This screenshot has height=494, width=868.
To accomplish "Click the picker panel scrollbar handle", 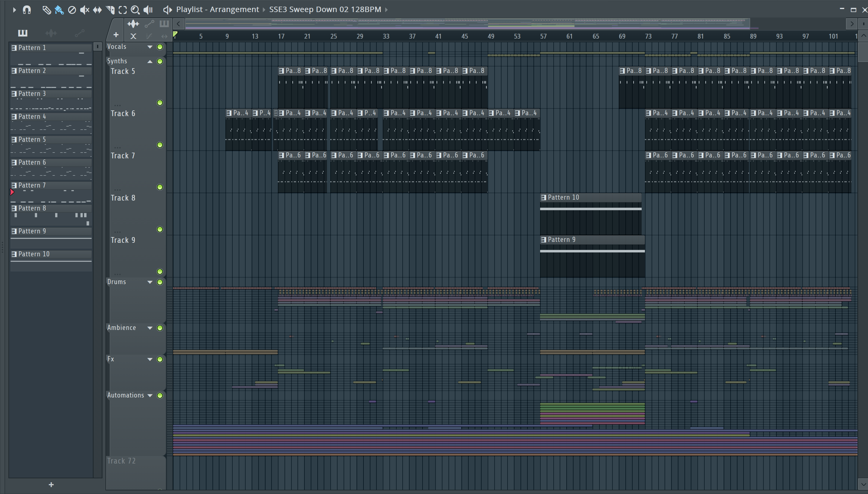I will tap(97, 46).
